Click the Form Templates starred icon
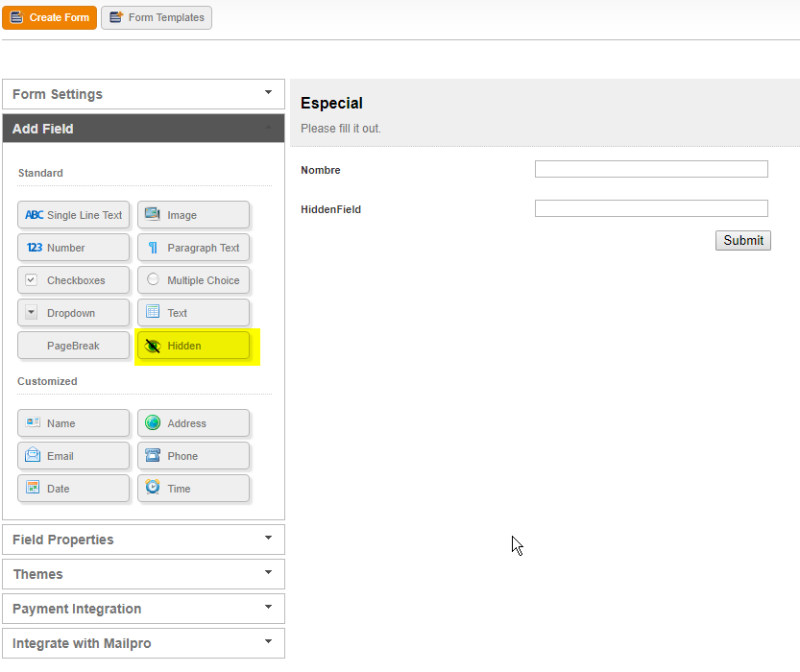 (x=116, y=17)
